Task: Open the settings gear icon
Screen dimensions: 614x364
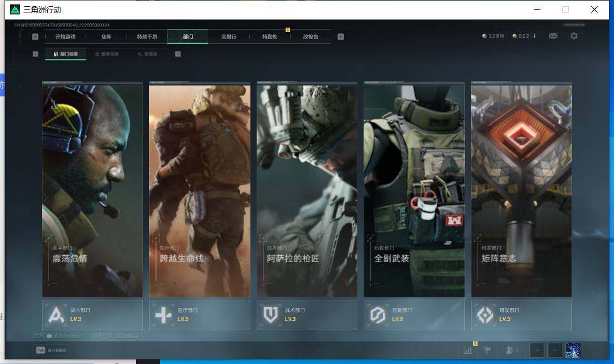Action: [574, 36]
